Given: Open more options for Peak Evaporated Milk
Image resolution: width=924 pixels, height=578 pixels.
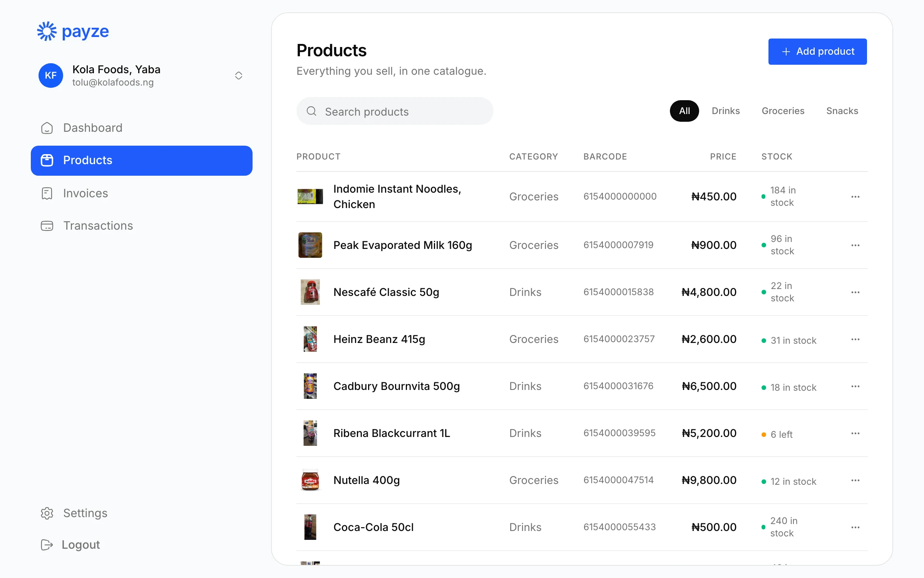Looking at the screenshot, I should 855,245.
